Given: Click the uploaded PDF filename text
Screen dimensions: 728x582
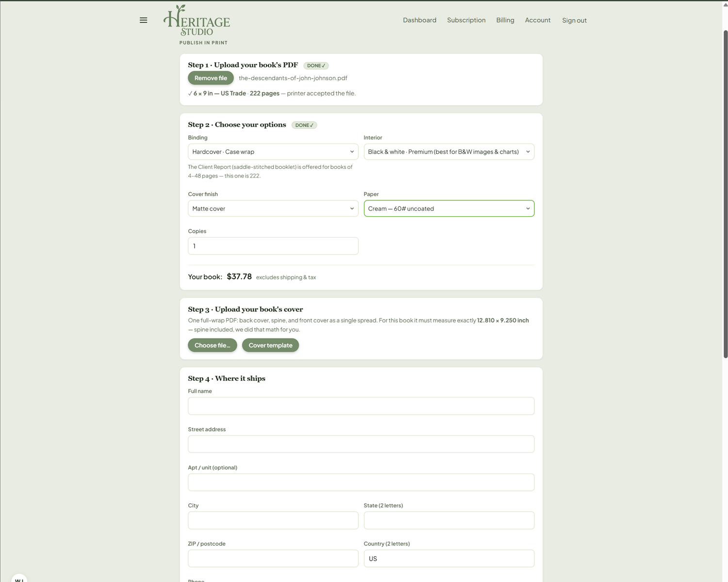Looking at the screenshot, I should tap(293, 78).
